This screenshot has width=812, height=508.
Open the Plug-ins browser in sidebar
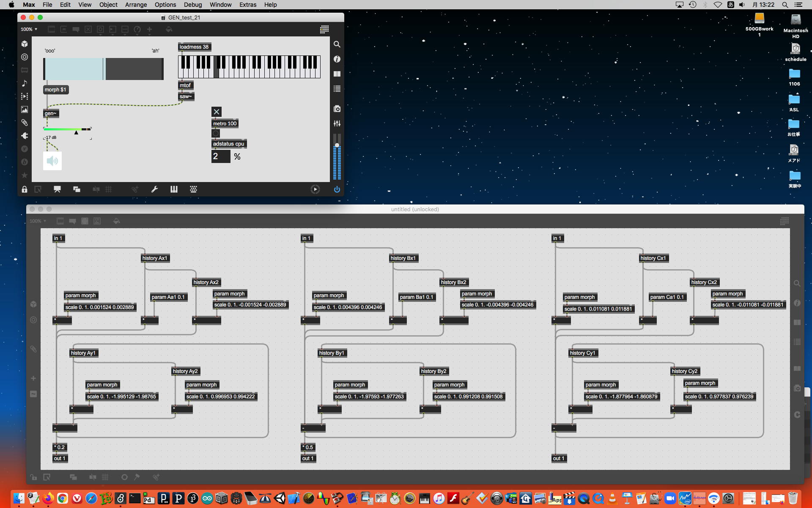25,136
